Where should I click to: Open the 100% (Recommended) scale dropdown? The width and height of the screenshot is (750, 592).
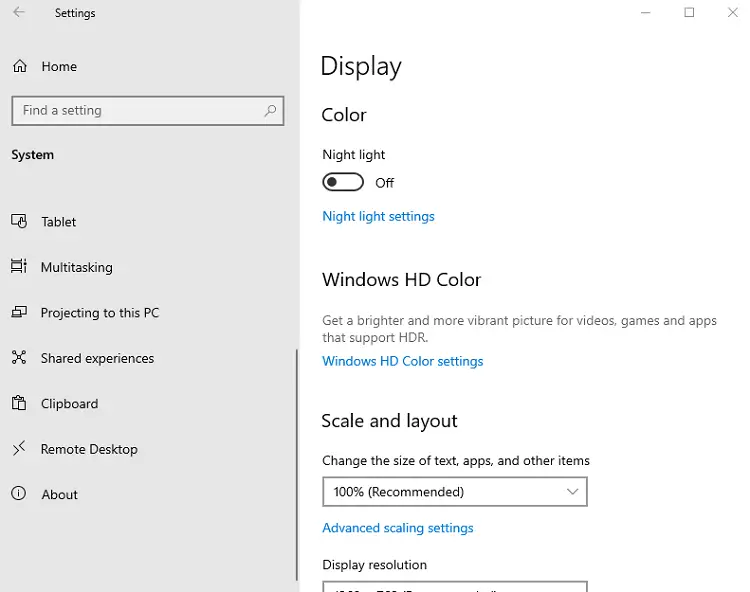(455, 492)
